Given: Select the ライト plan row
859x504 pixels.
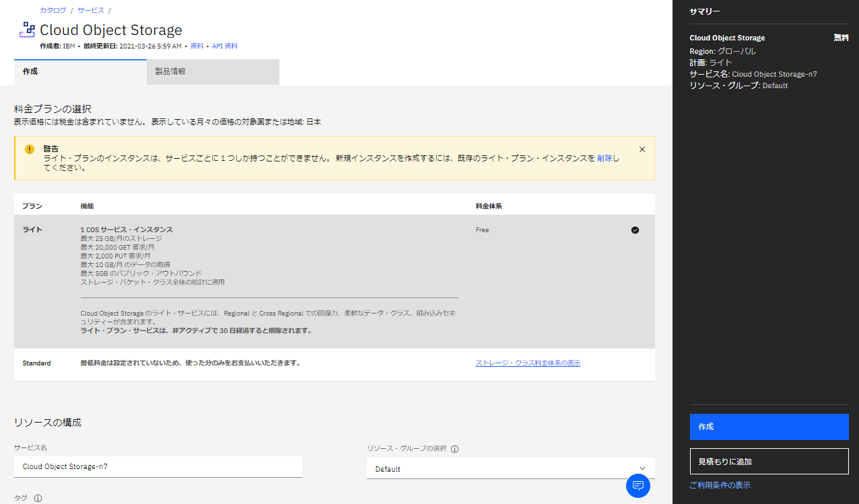Looking at the screenshot, I should pos(335,281).
